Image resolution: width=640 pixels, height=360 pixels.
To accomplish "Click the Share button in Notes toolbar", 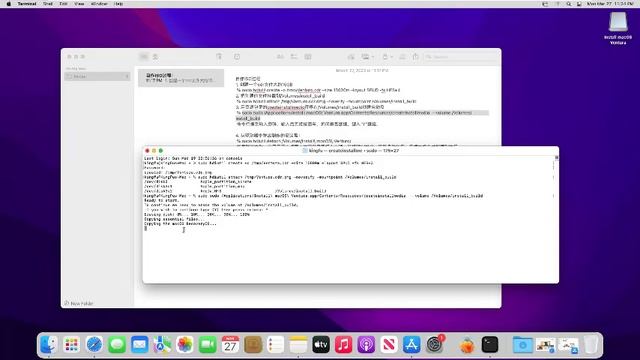I will [x=416, y=57].
